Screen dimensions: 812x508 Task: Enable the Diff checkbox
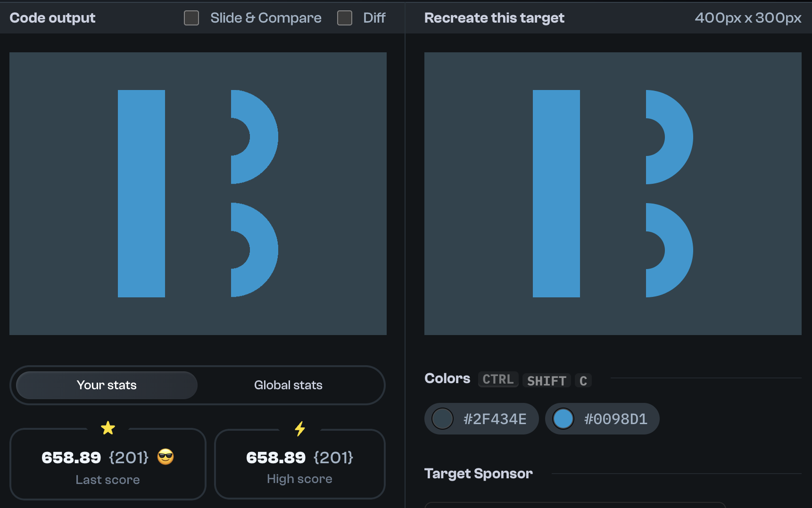tap(345, 17)
